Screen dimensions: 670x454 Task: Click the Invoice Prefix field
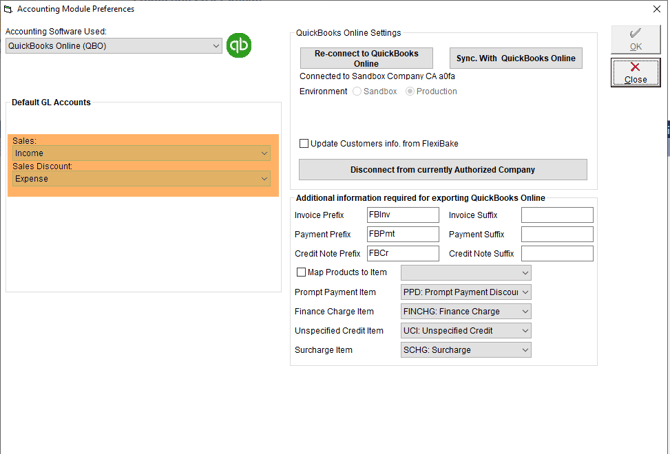pos(403,215)
